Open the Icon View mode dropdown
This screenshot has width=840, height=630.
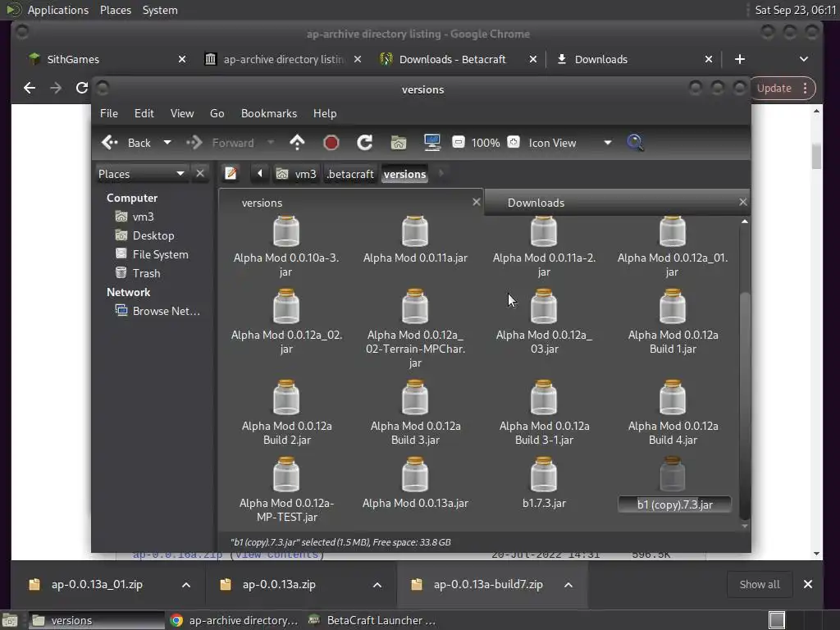pyautogui.click(x=607, y=143)
